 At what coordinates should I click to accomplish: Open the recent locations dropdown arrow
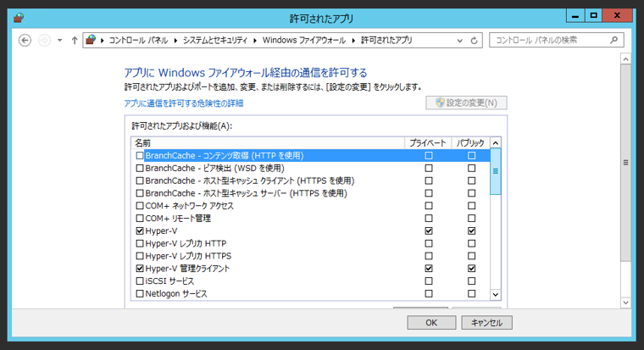point(59,41)
